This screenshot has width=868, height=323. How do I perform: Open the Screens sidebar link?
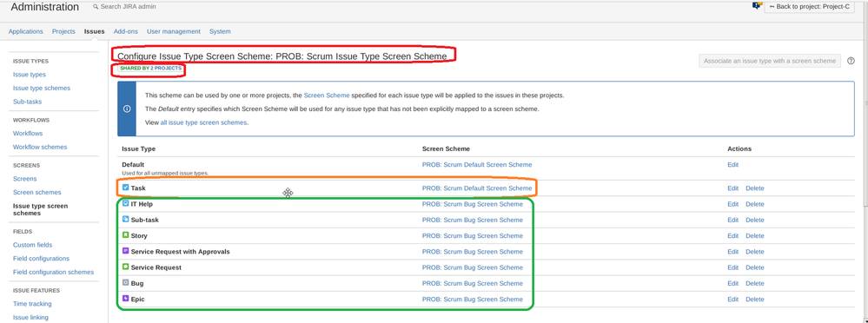click(x=25, y=179)
